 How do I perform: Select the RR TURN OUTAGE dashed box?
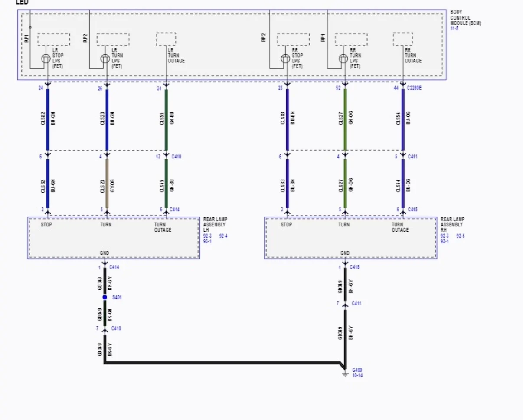click(402, 39)
